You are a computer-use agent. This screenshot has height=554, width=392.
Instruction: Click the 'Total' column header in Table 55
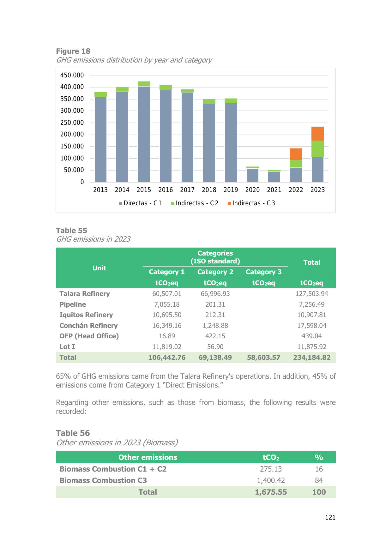coord(312,262)
